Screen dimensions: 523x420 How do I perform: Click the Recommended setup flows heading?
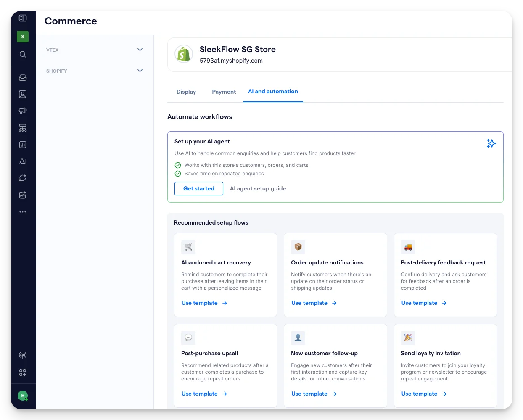tap(211, 222)
